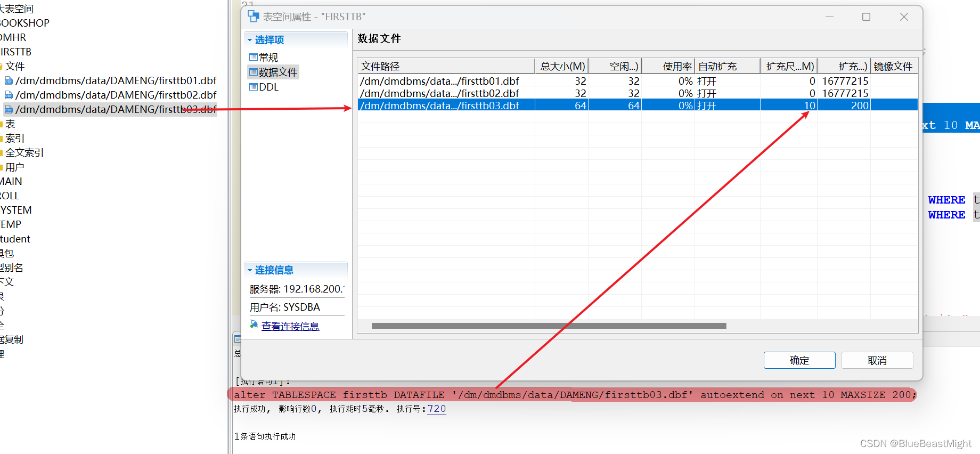Click the DDL page icon
This screenshot has width=980, height=454.
click(x=254, y=87)
